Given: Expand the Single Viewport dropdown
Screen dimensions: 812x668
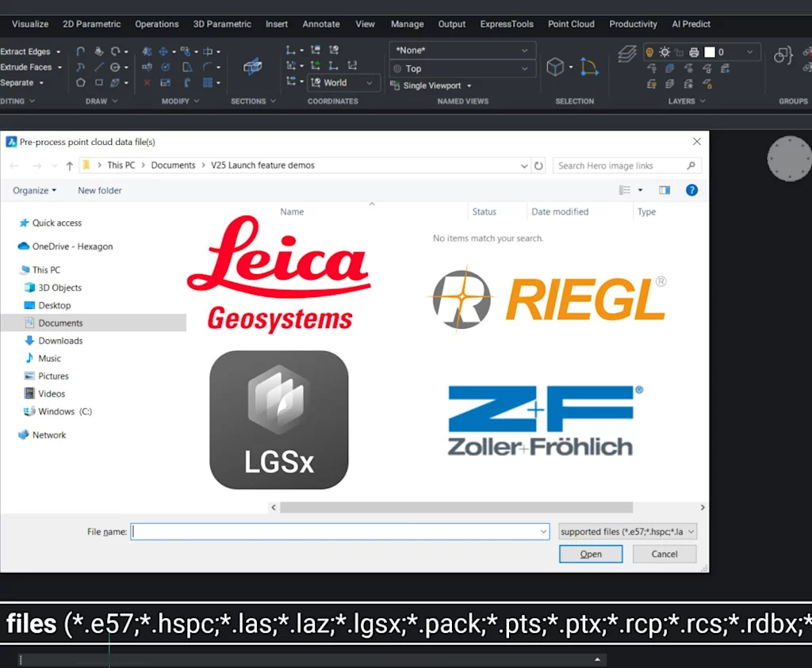Looking at the screenshot, I should click(x=469, y=86).
